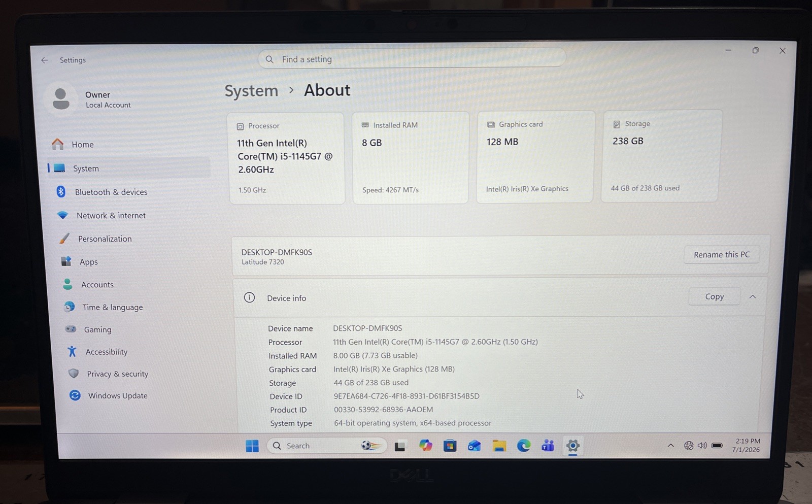Open Microsoft Store from taskbar
812x504 pixels.
(x=450, y=446)
